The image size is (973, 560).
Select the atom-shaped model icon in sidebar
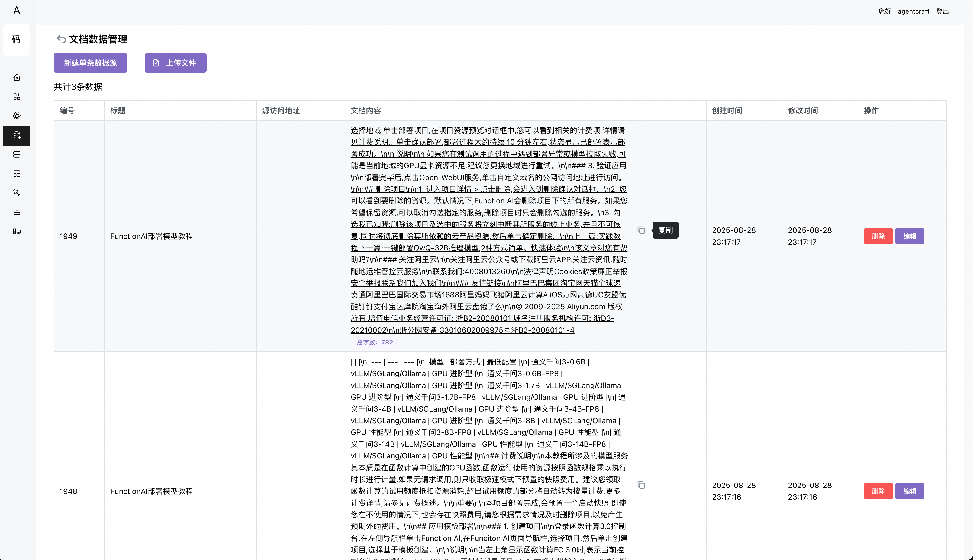(x=17, y=116)
